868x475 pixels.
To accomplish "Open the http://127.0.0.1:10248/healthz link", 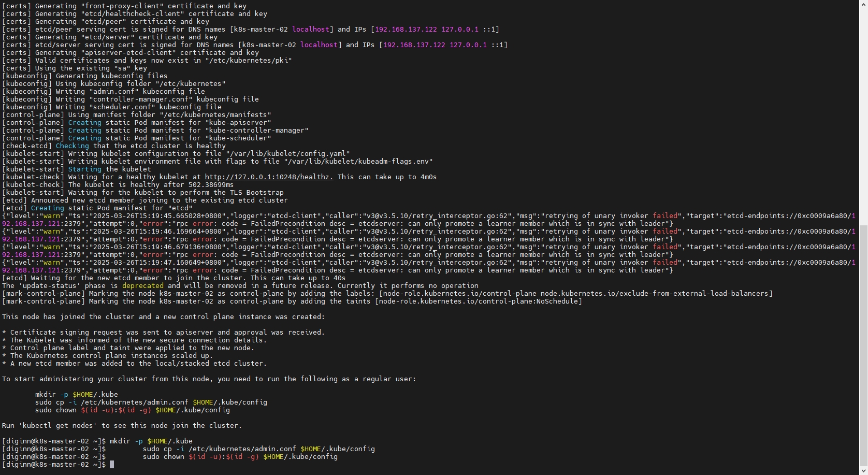I will [269, 177].
